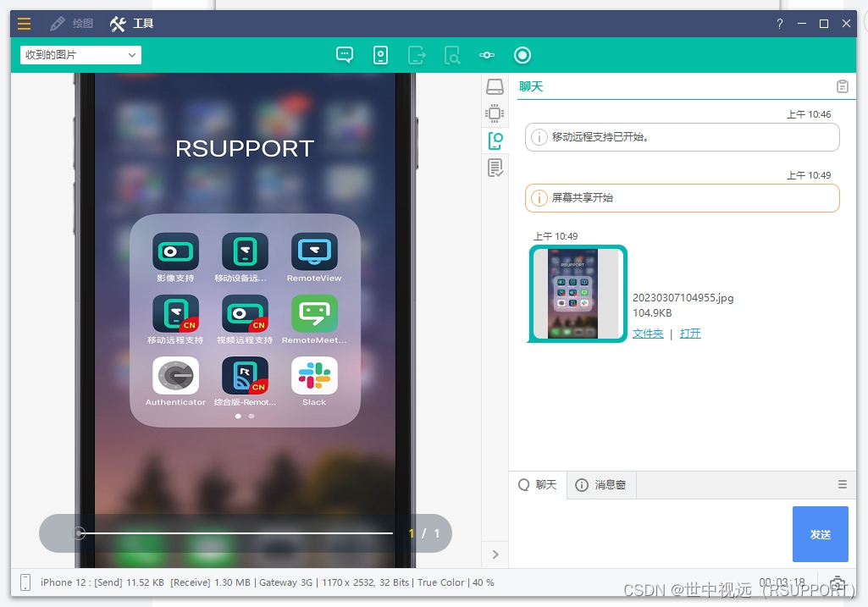Click the record circle toolbar icon

[x=522, y=55]
